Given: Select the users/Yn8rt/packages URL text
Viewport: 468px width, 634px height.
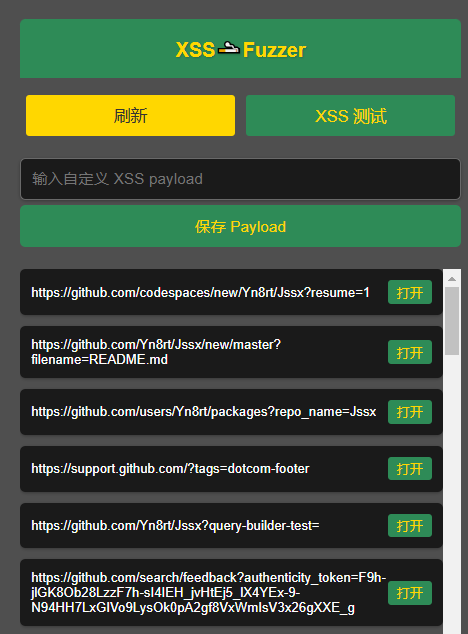Looking at the screenshot, I should [203, 412].
